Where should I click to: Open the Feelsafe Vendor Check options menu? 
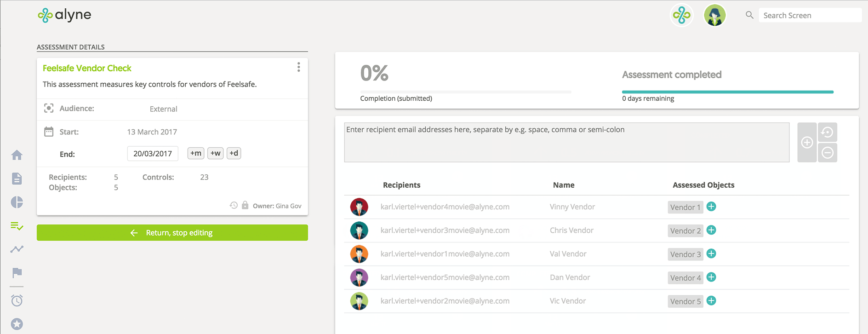coord(298,68)
